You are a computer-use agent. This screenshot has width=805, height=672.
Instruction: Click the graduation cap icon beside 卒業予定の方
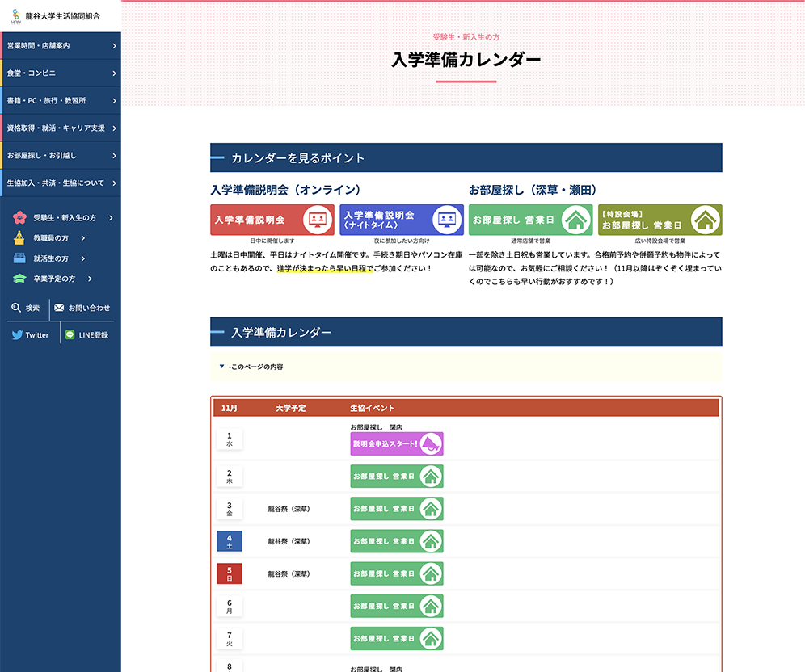pos(19,279)
